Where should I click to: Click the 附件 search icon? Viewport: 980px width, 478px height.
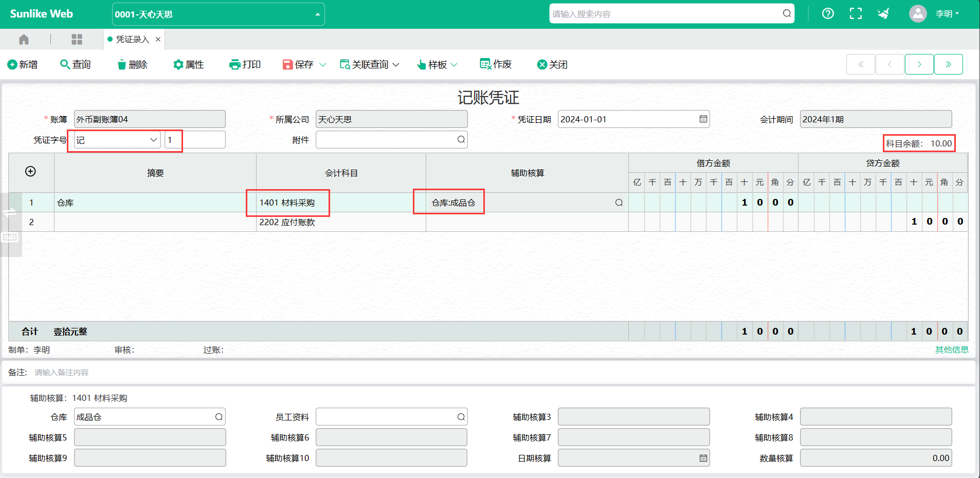coord(461,139)
